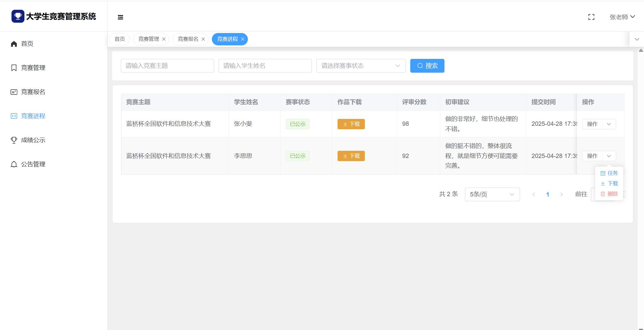Screen dimensions: 644x330
Task: Close the 竞赛进程 tab
Action: click(243, 39)
